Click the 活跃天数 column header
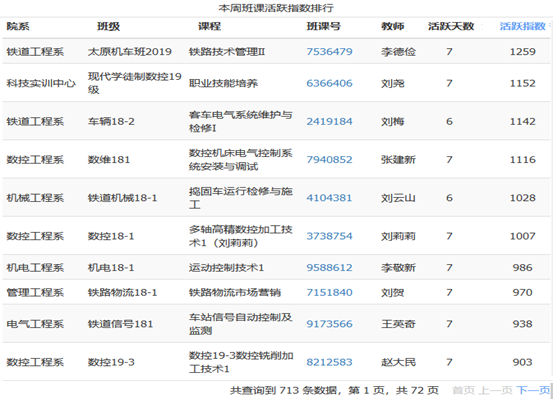Viewport: 553px width, 399px height. [x=451, y=26]
